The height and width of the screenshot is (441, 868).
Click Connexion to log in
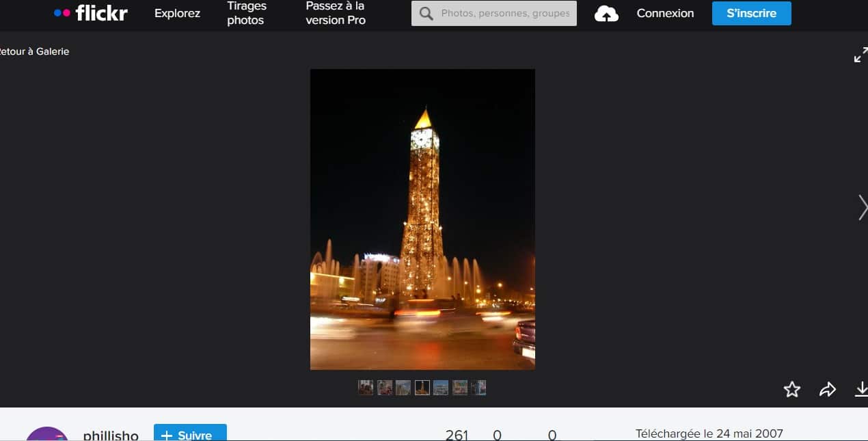(664, 12)
